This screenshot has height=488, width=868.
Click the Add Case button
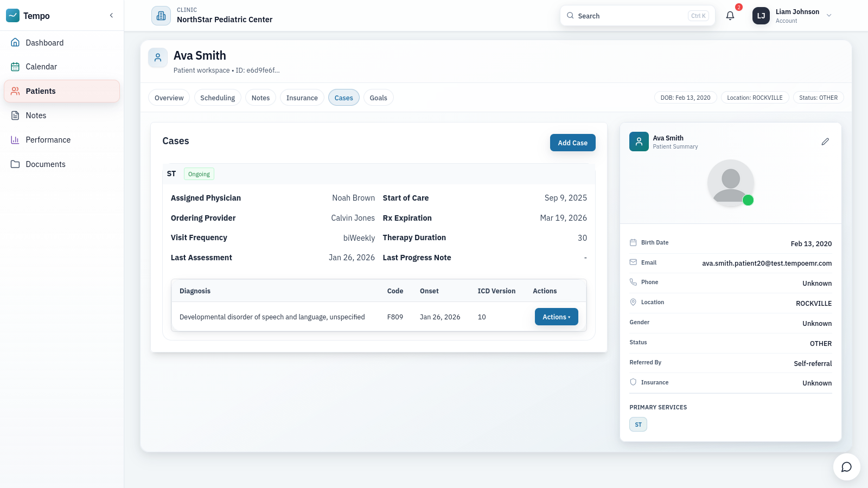point(573,143)
